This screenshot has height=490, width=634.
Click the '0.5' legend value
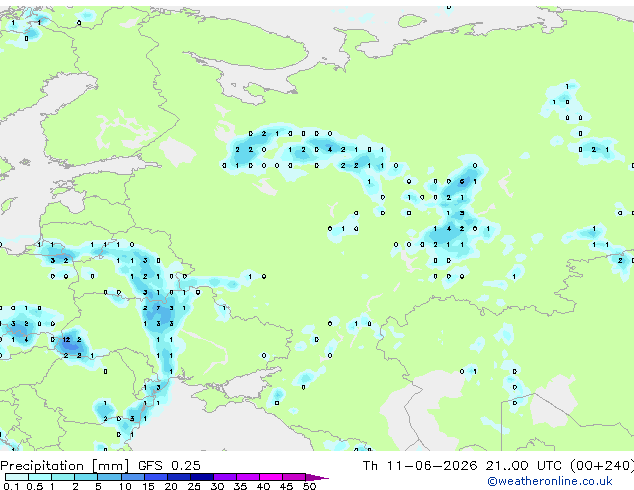(x=35, y=486)
